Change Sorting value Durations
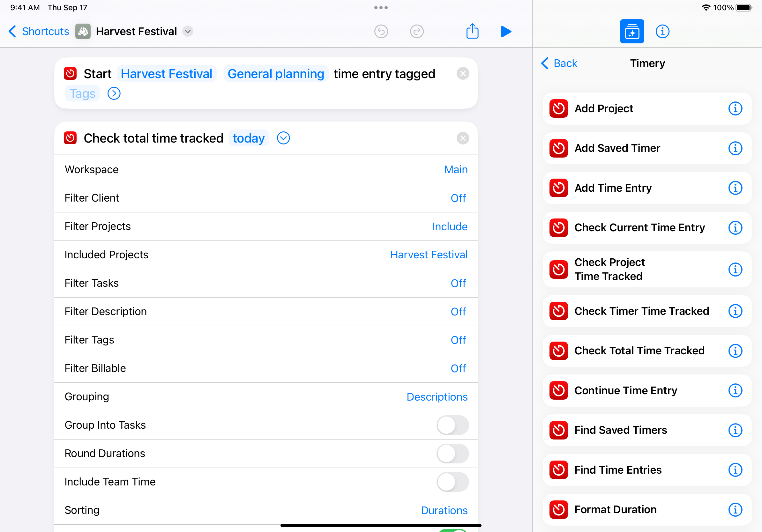 tap(444, 510)
